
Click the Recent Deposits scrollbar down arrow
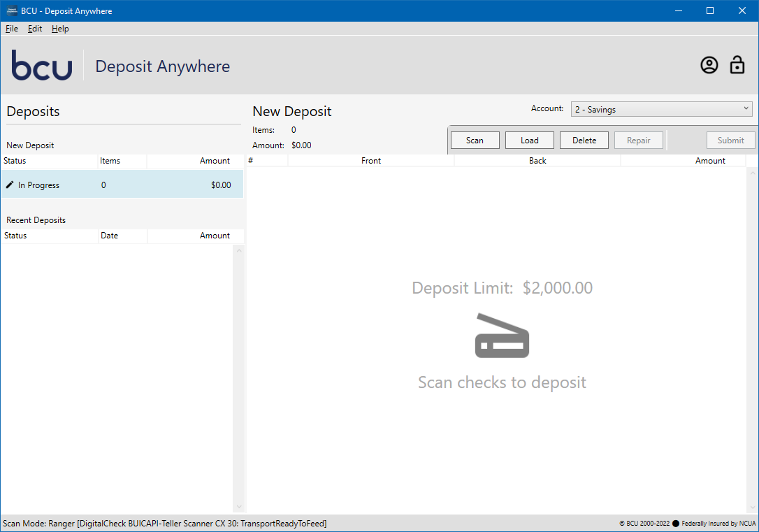click(x=238, y=507)
